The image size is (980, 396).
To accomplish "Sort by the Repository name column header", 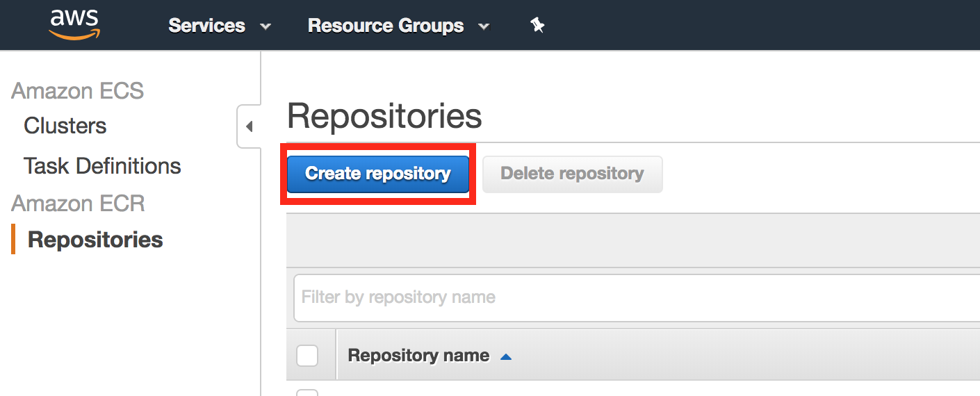I will tap(418, 356).
